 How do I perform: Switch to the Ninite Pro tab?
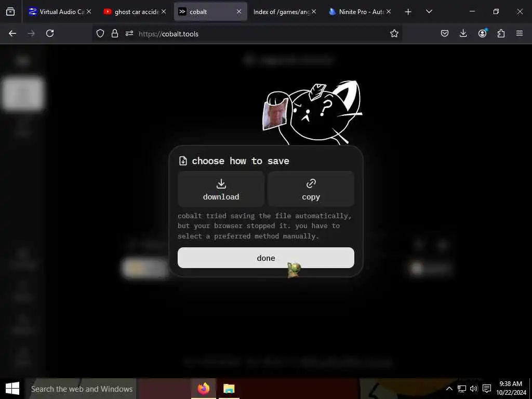(356, 11)
